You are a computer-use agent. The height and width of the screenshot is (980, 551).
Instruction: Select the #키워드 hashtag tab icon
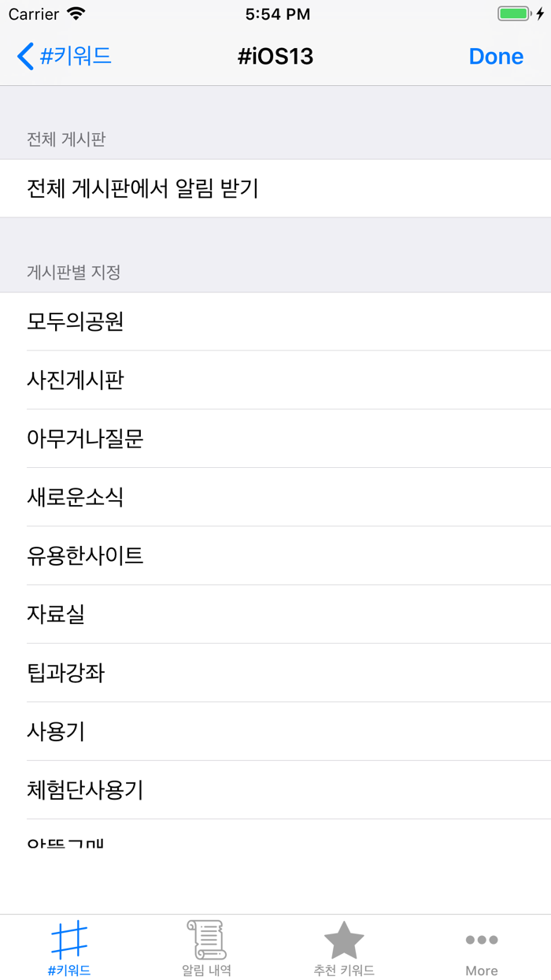[68, 939]
